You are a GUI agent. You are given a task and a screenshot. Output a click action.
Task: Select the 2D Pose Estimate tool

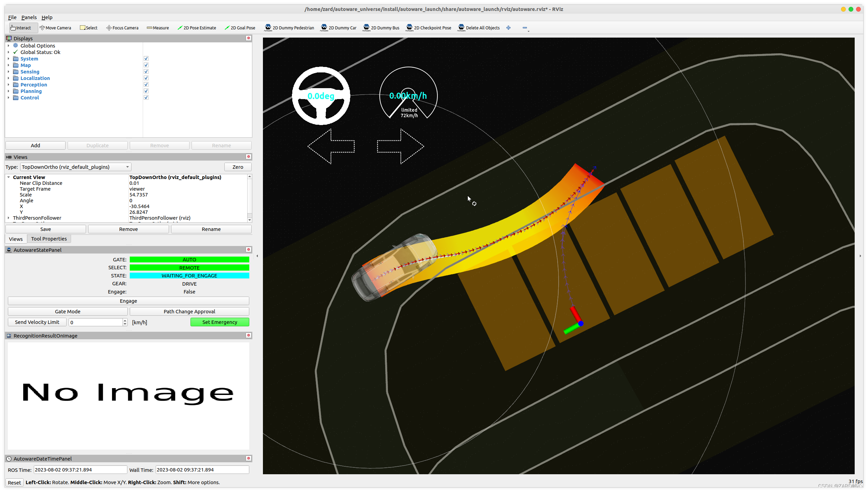pyautogui.click(x=197, y=28)
